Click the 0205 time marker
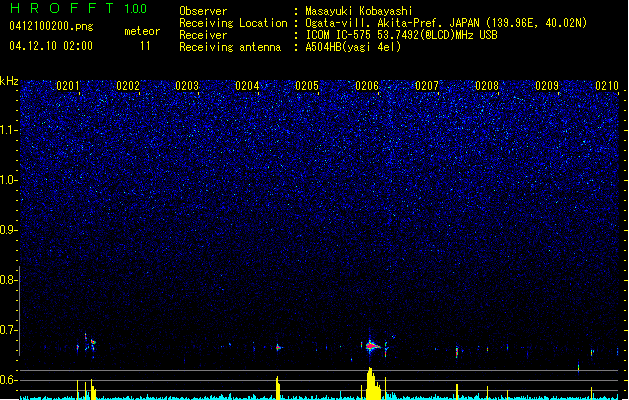The height and width of the screenshot is (400, 629). coord(306,86)
